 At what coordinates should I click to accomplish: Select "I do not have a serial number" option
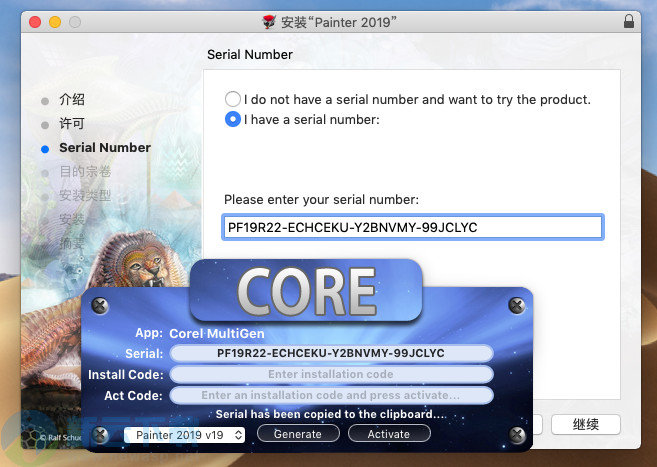click(x=233, y=99)
